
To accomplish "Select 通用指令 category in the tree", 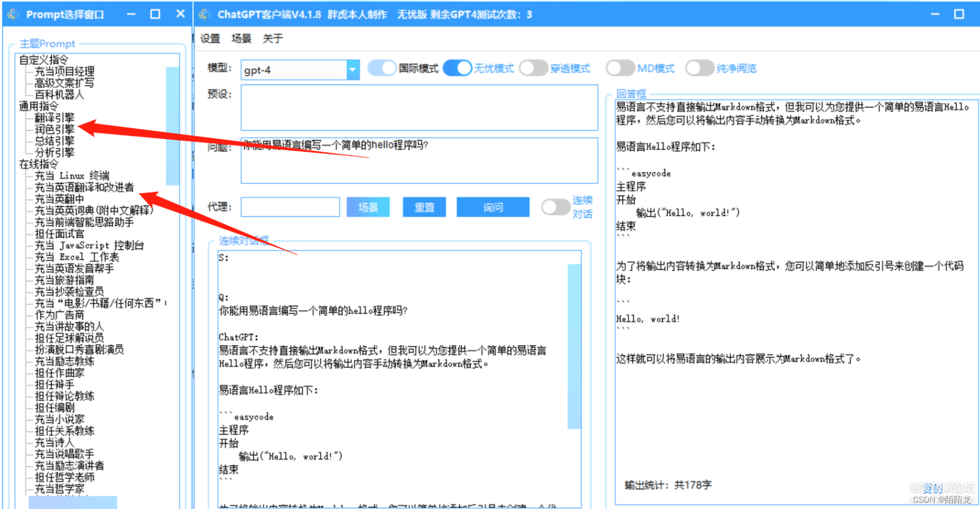I will 38,106.
